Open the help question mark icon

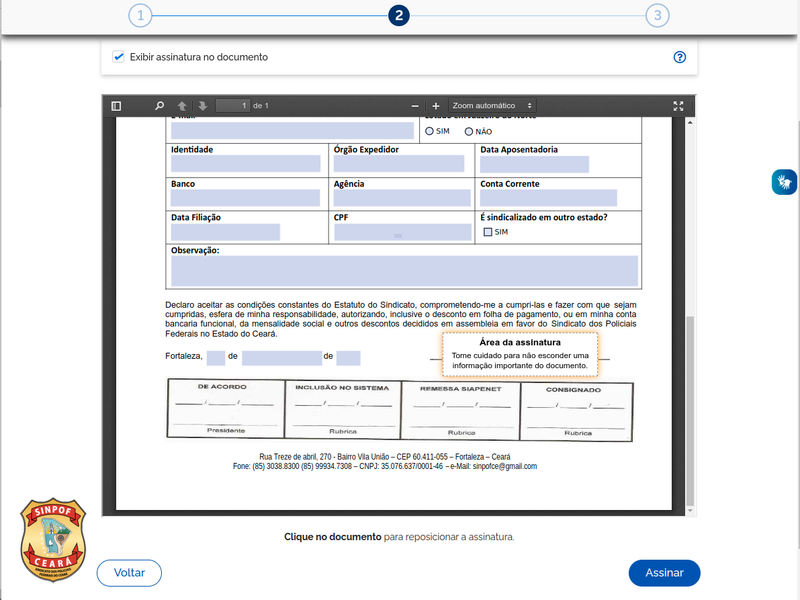(680, 57)
